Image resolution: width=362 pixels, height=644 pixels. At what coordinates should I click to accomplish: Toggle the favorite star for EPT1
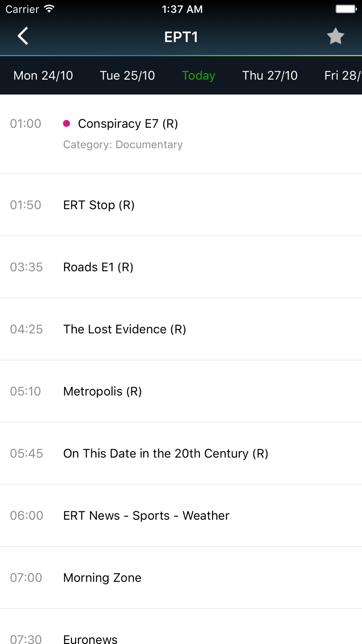335,36
